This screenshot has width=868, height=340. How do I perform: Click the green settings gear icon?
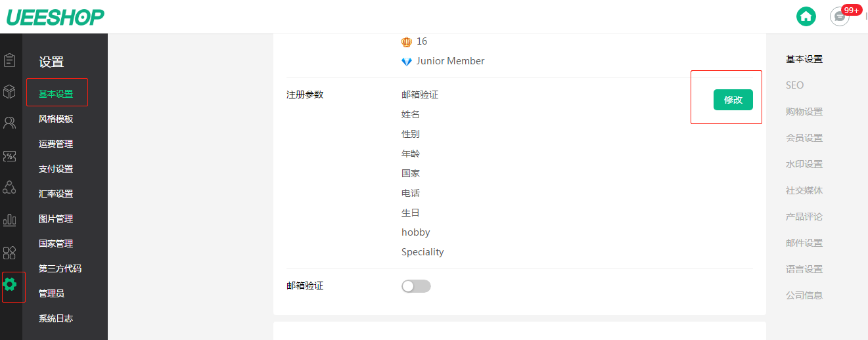pos(10,284)
